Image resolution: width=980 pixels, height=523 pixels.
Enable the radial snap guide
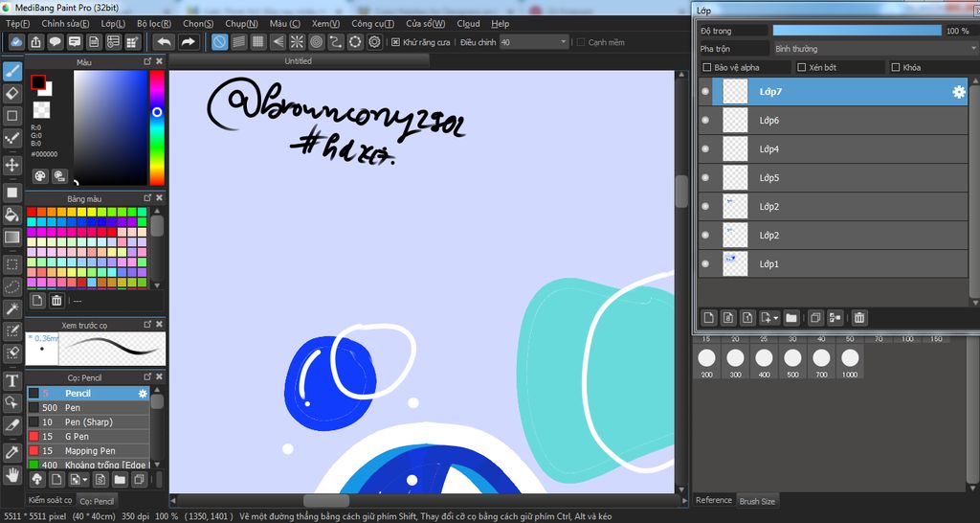(297, 42)
